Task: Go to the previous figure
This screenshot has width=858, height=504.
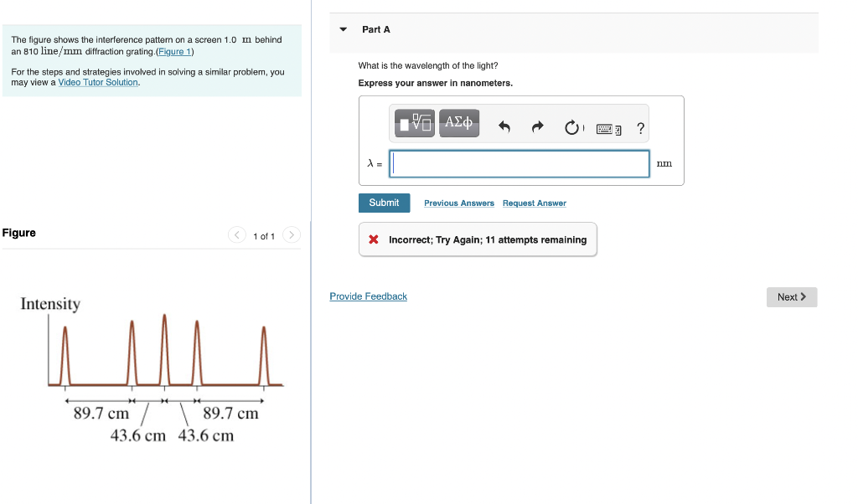Action: pos(237,235)
